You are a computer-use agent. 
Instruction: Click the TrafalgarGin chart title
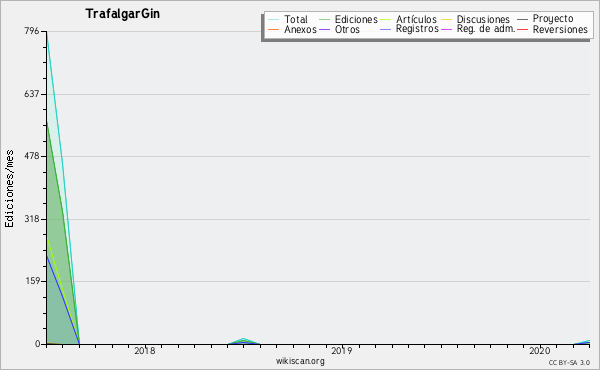click(122, 14)
